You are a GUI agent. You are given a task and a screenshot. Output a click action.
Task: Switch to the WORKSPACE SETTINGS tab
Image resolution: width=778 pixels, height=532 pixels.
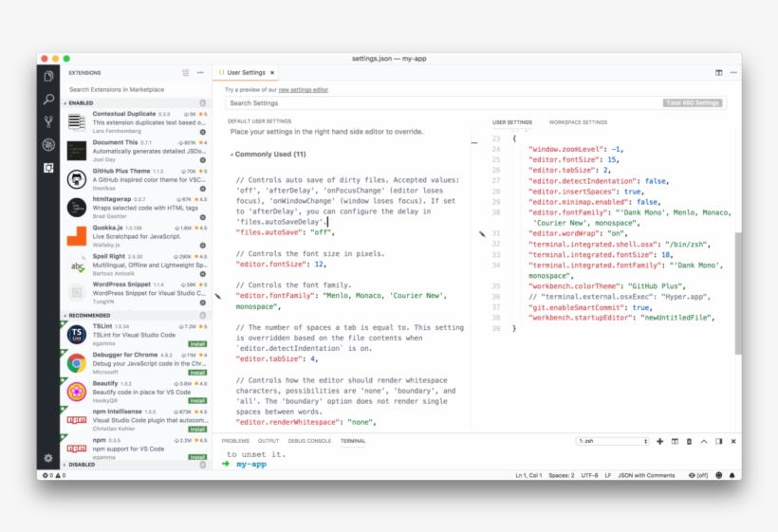[x=578, y=122]
